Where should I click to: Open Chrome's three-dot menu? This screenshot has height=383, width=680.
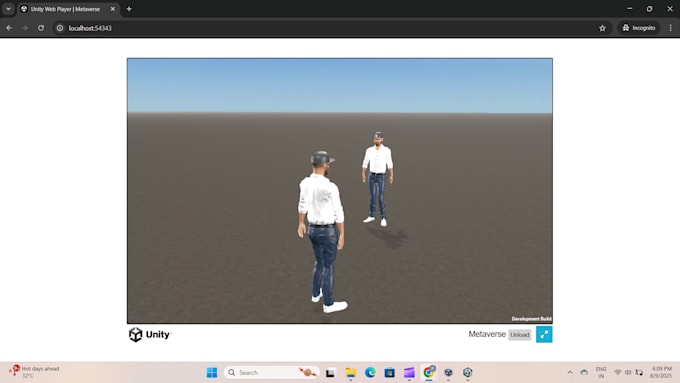tap(670, 28)
